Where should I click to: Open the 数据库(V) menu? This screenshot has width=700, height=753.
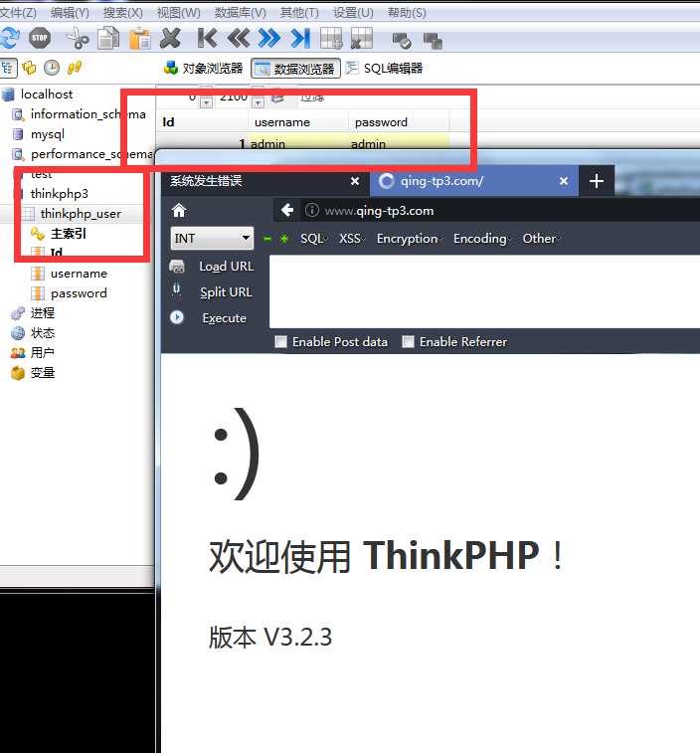coord(240,13)
